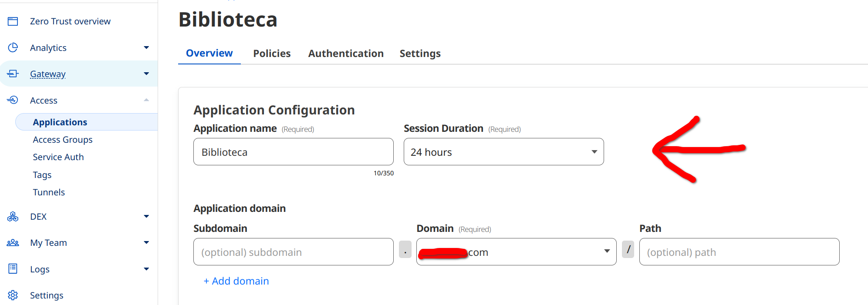
Task: Click the Zero Trust overview window icon
Action: coord(13,21)
